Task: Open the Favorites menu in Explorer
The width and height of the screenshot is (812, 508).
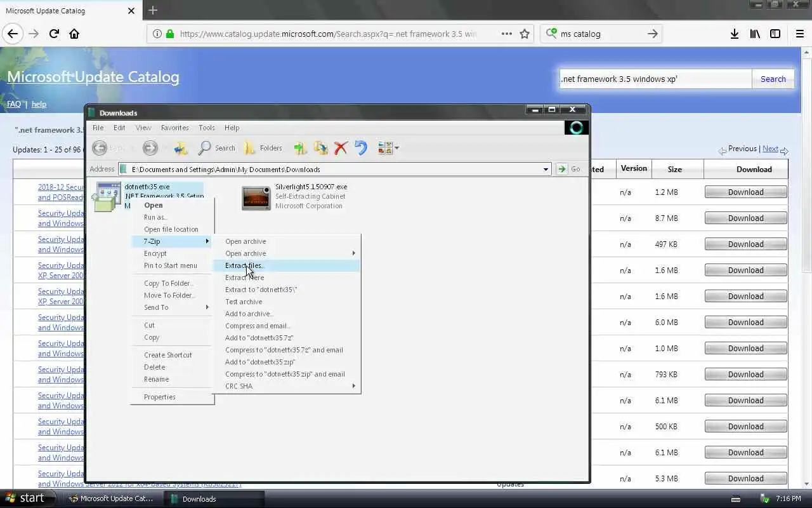Action: [174, 128]
